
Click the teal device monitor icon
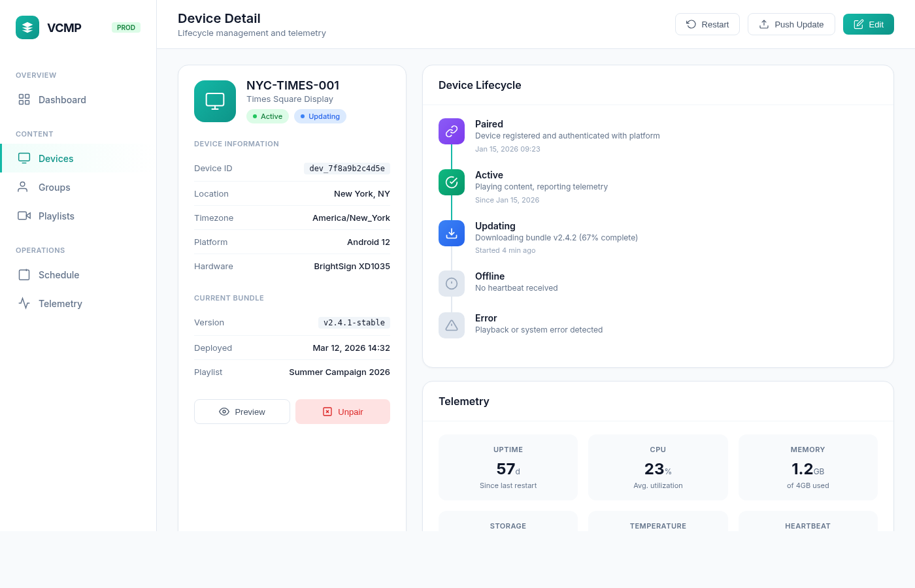click(x=215, y=101)
